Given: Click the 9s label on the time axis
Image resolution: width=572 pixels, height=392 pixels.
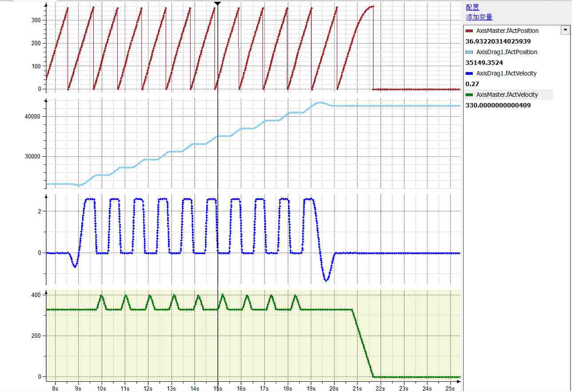Looking at the screenshot, I should (78, 388).
